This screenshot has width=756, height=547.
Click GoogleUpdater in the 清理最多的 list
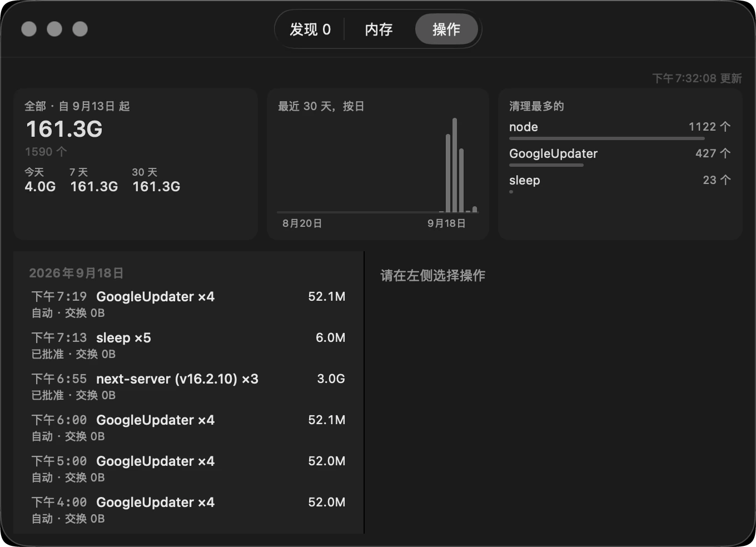coord(554,153)
